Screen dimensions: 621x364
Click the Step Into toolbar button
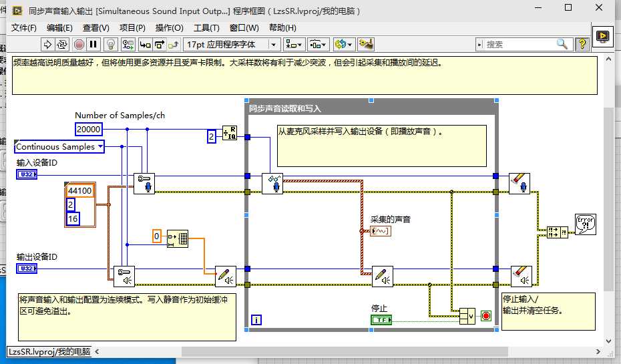(x=145, y=44)
